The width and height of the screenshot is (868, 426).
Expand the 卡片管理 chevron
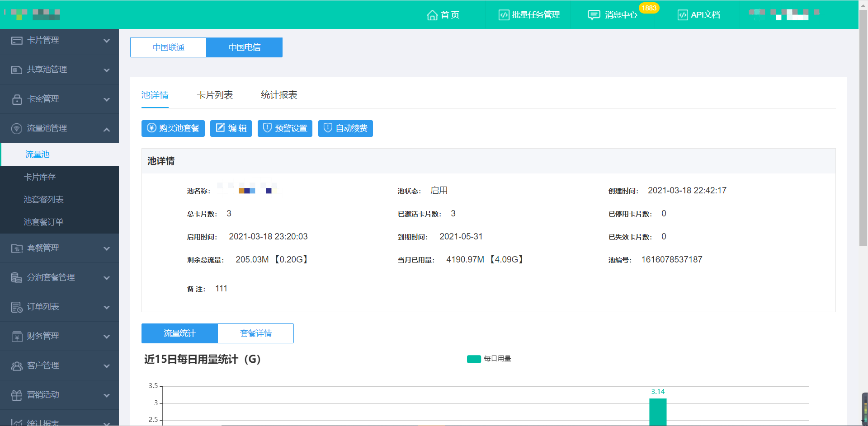click(x=107, y=41)
